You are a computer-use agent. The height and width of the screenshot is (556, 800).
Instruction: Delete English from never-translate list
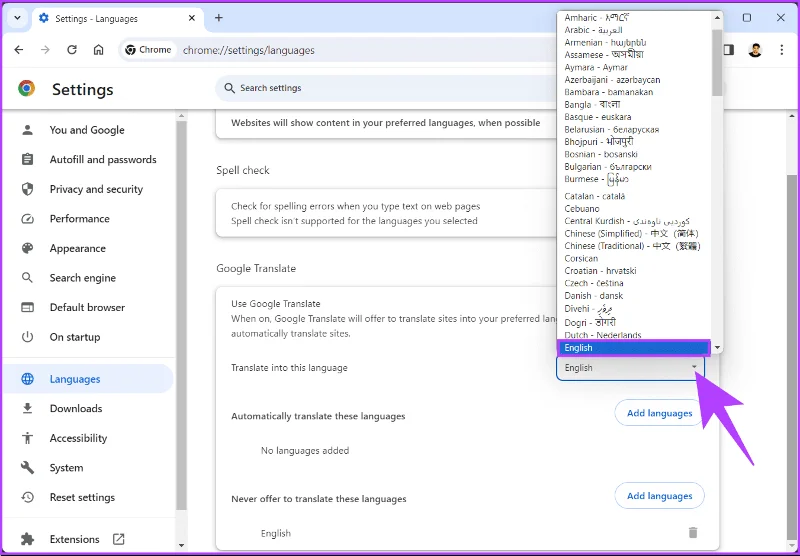(x=693, y=533)
